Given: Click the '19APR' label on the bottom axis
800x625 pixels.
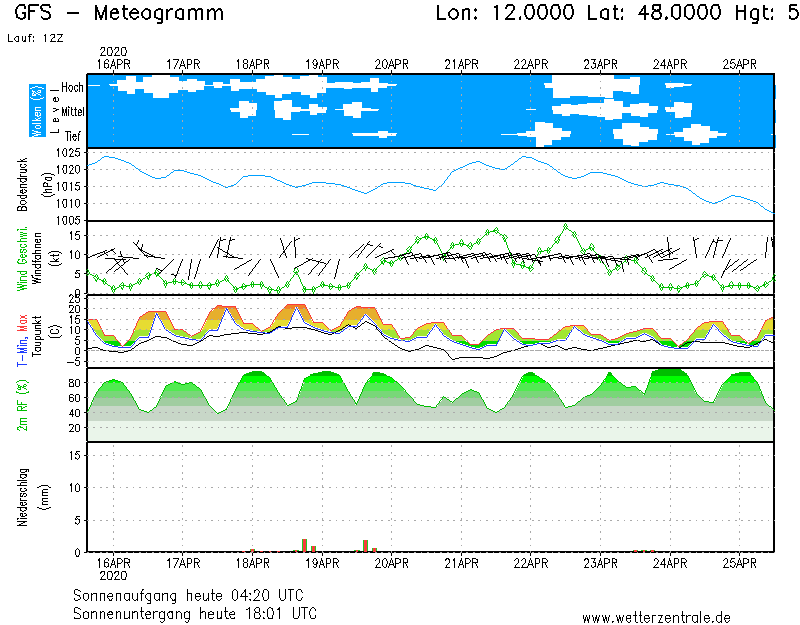Looking at the screenshot, I should point(322,563).
